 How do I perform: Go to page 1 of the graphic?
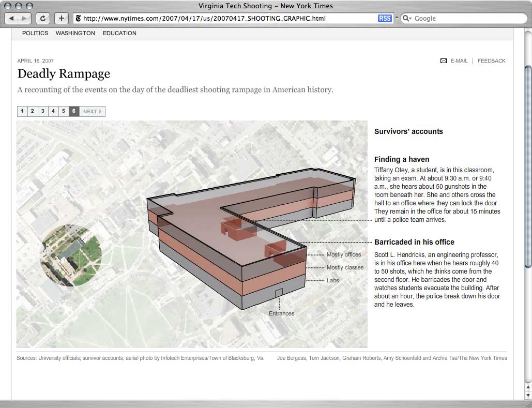pyautogui.click(x=22, y=111)
